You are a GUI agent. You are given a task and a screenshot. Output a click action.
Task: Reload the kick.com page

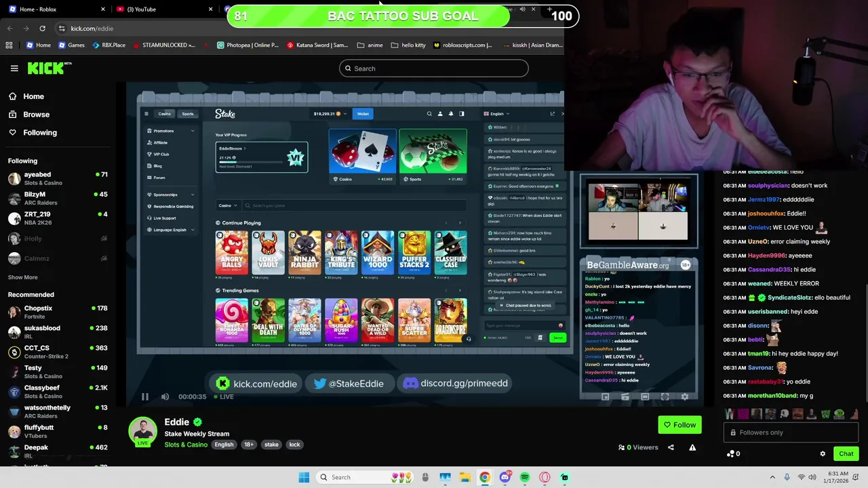[42, 28]
